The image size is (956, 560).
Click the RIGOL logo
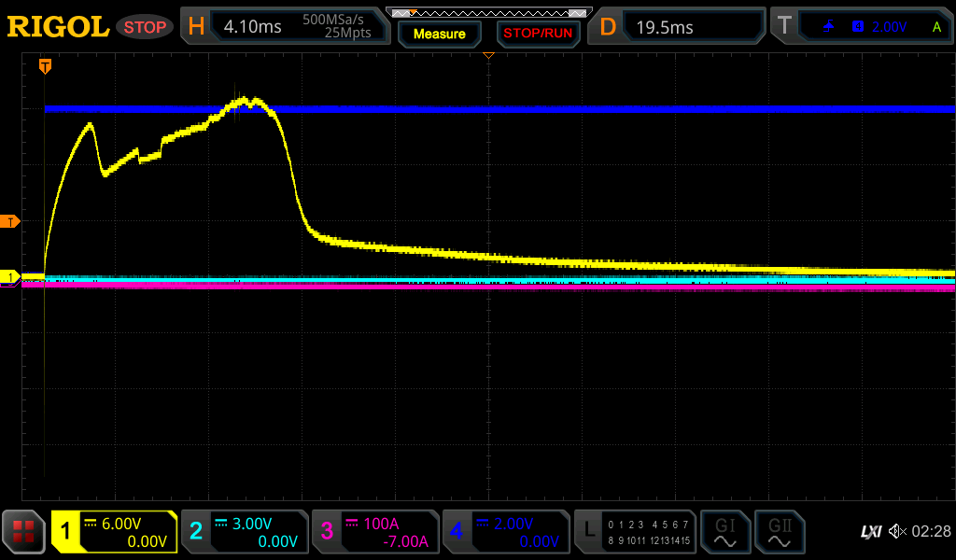pos(58,27)
